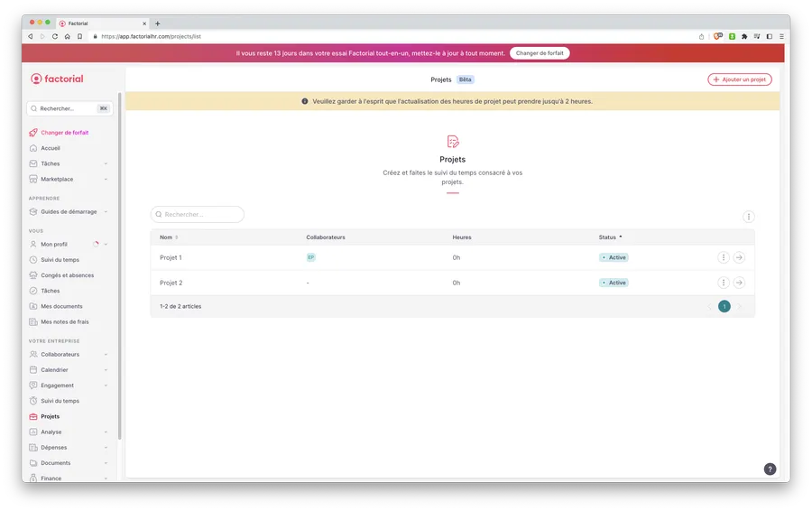Reload the page with browser refresh button
The image size is (812, 511).
pyautogui.click(x=55, y=37)
